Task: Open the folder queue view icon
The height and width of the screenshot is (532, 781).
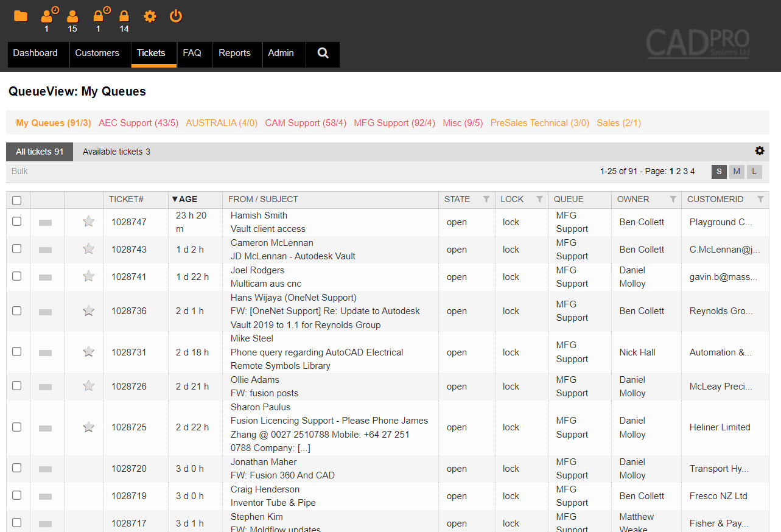Action: coord(21,16)
